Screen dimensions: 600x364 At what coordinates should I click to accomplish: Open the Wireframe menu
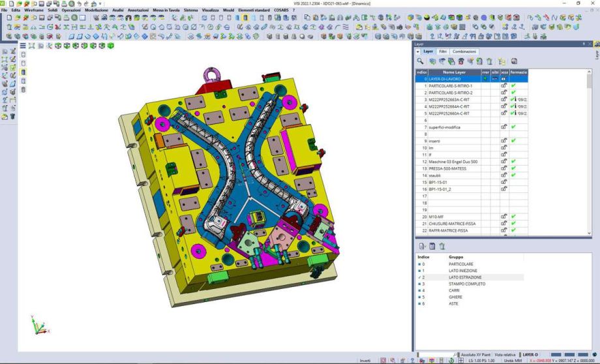[x=34, y=10]
